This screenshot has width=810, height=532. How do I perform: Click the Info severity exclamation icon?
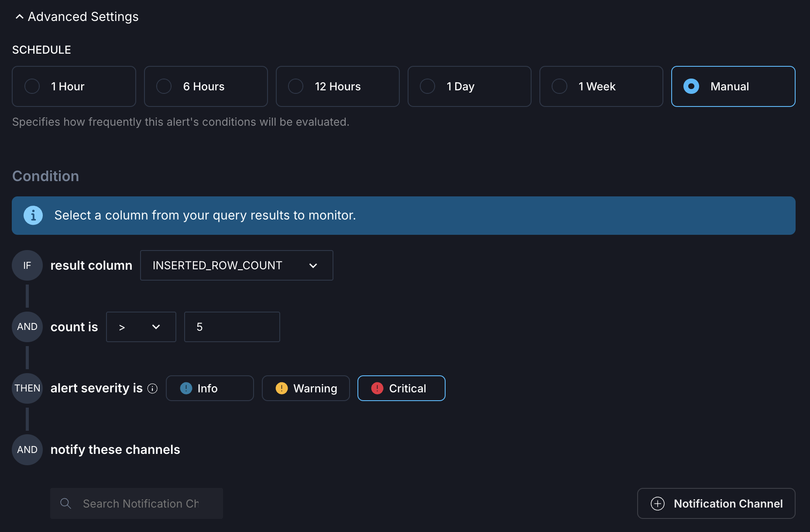185,388
